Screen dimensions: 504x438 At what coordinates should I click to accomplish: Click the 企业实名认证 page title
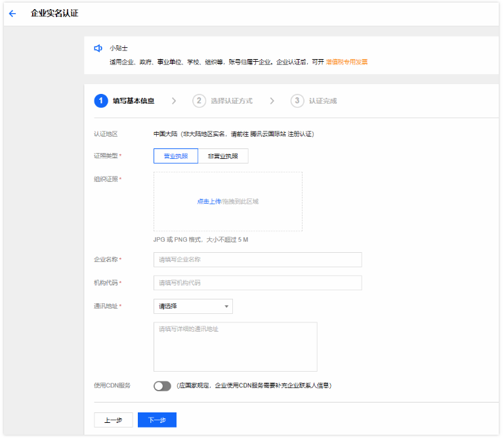[54, 13]
